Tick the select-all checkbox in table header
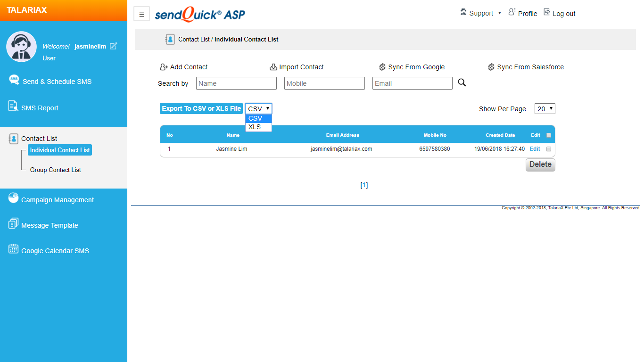The image size is (644, 362). (548, 135)
